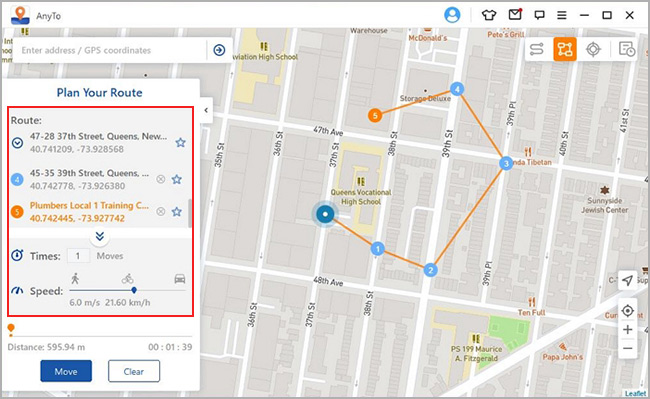
Task: Set speed to walking icon
Action: point(75,278)
